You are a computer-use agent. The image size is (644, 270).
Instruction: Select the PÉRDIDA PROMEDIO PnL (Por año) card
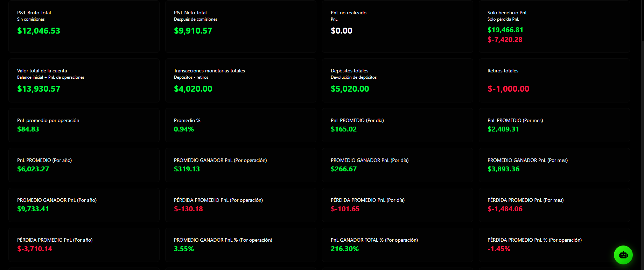(x=84, y=245)
